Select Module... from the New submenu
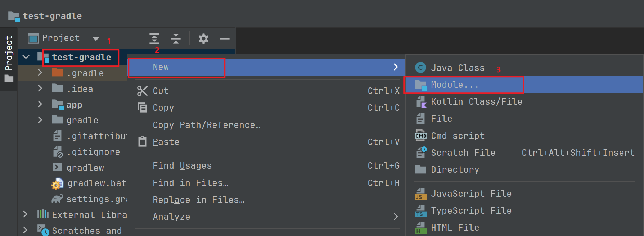The width and height of the screenshot is (644, 236). coord(455,85)
